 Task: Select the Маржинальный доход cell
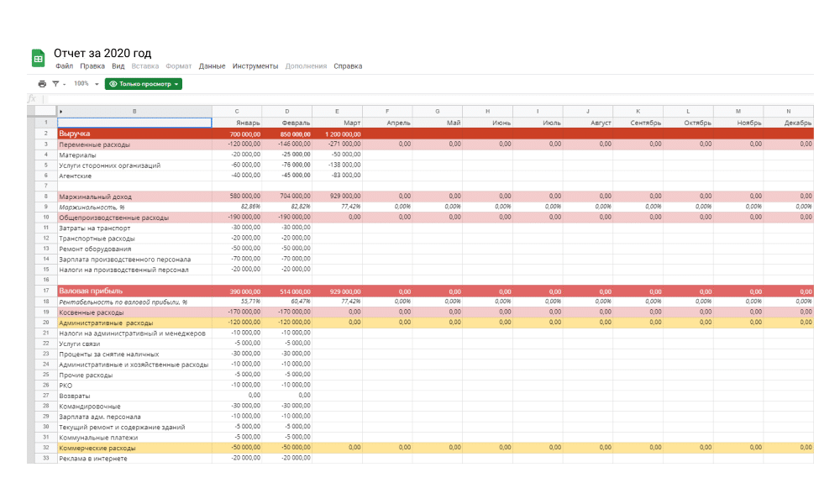134,197
